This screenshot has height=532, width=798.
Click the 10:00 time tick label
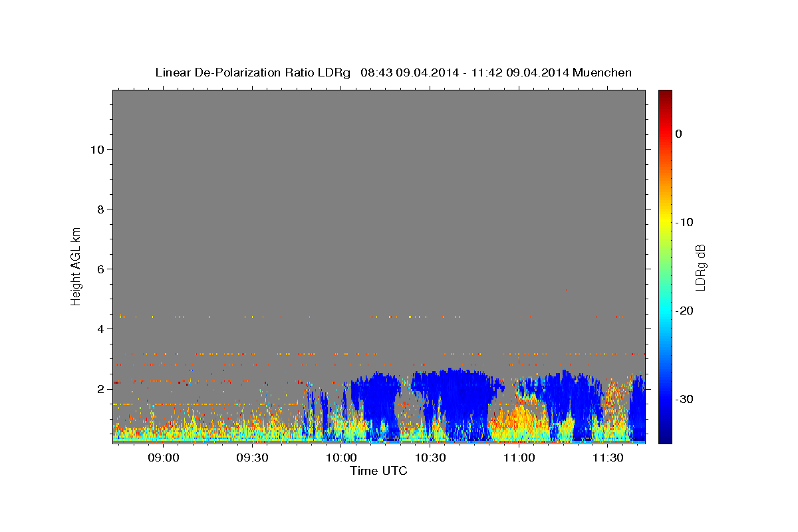click(x=341, y=458)
